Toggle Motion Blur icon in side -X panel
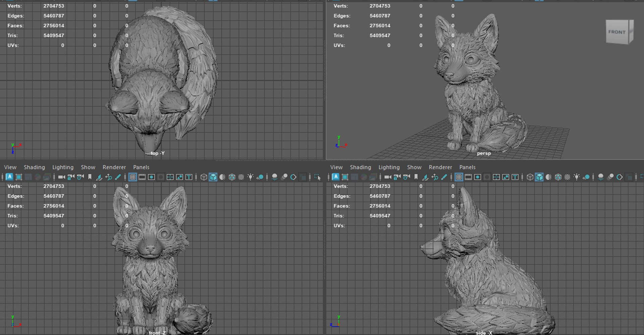This screenshot has height=335, width=644. click(610, 177)
